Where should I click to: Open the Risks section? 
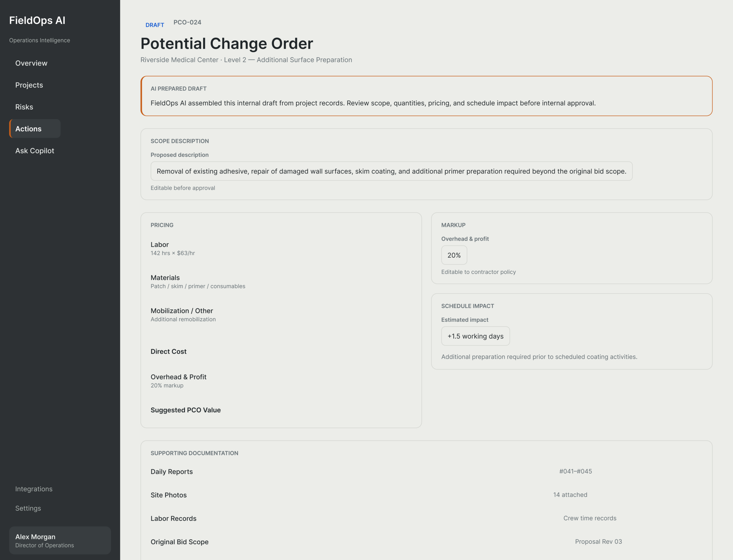point(24,107)
